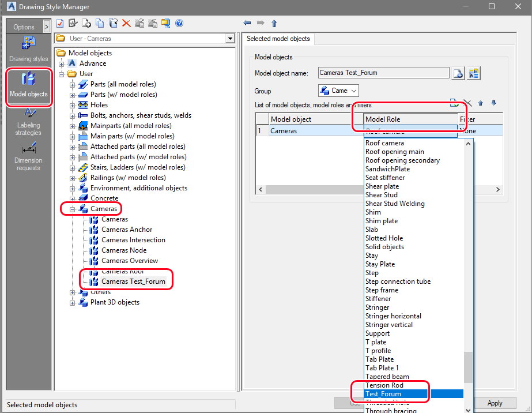Select the Model objects root folder
Screen dimensions: 532x413
tap(90, 53)
